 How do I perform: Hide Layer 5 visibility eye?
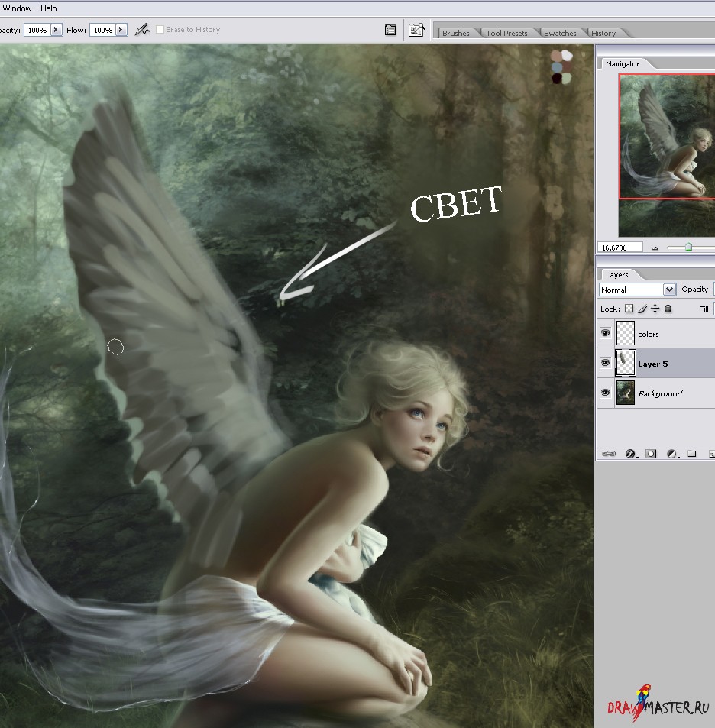605,363
